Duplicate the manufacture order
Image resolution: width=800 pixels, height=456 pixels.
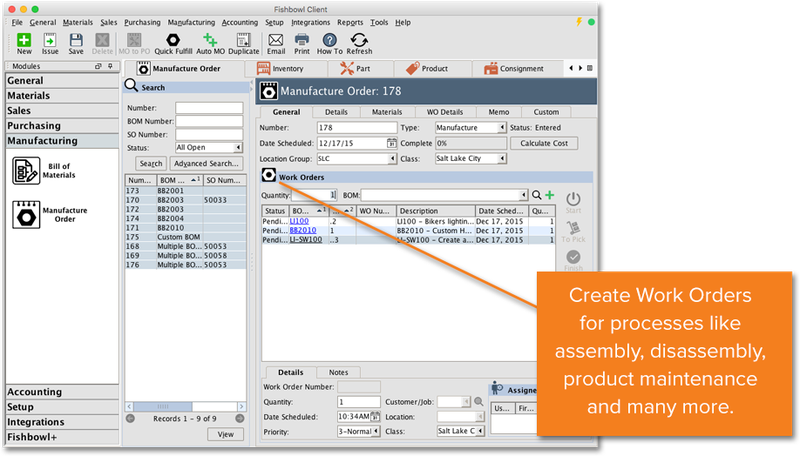click(243, 43)
